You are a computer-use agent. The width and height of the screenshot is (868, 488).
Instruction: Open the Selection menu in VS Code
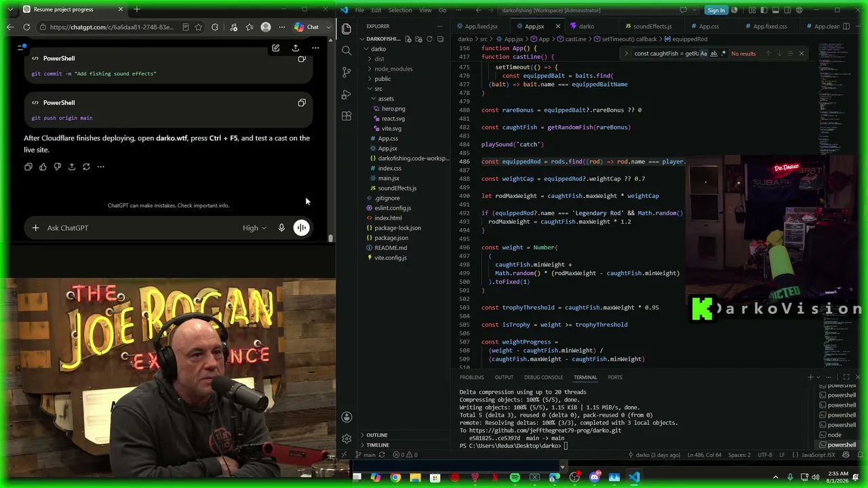pos(400,10)
